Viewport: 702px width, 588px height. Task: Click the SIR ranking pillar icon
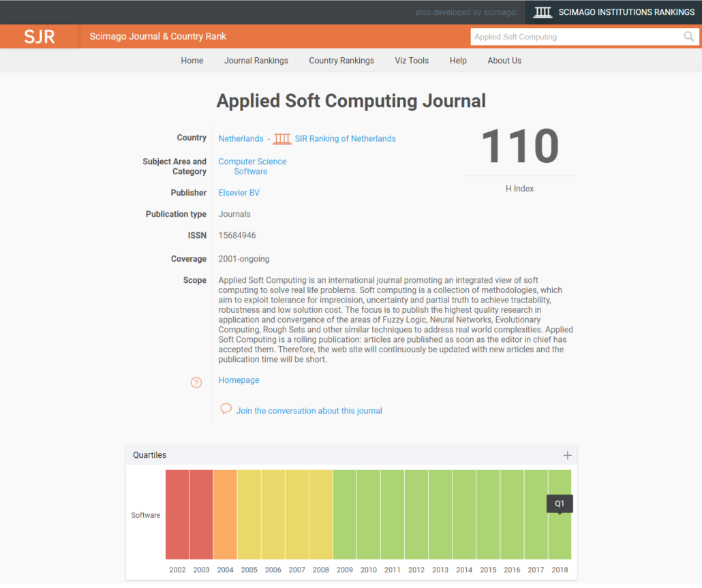[282, 139]
